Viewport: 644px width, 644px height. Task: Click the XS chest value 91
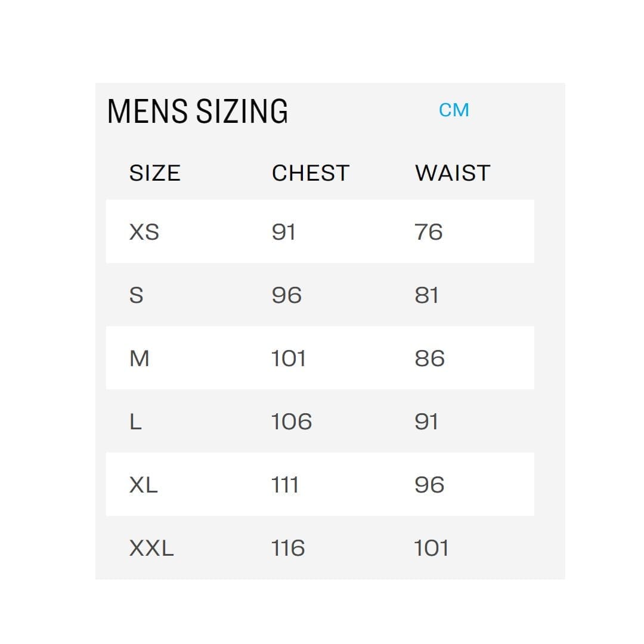tap(283, 232)
